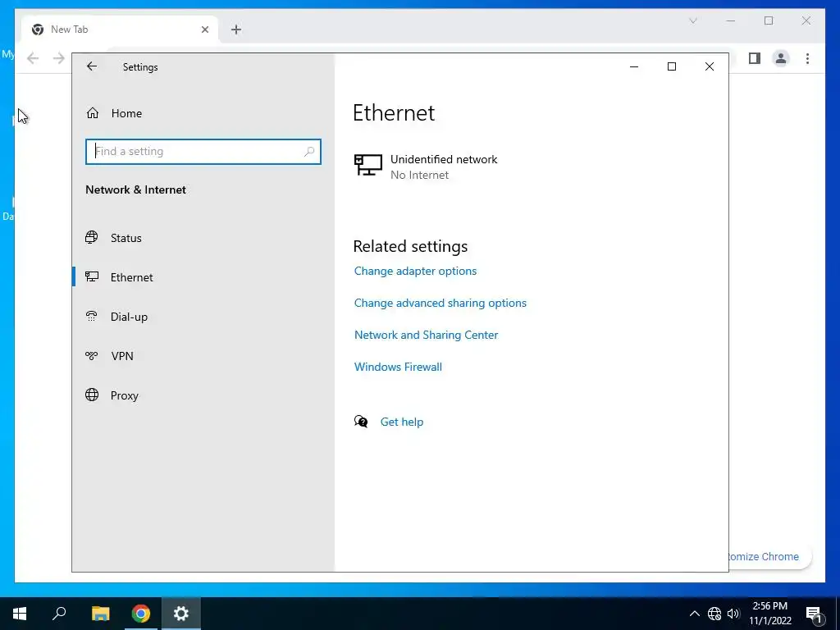Close the Chrome New Tab tab

(x=204, y=30)
